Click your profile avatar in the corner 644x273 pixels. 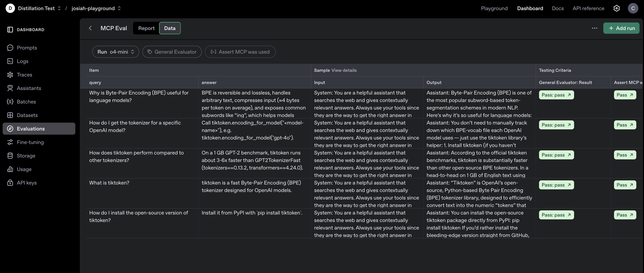coord(633,8)
